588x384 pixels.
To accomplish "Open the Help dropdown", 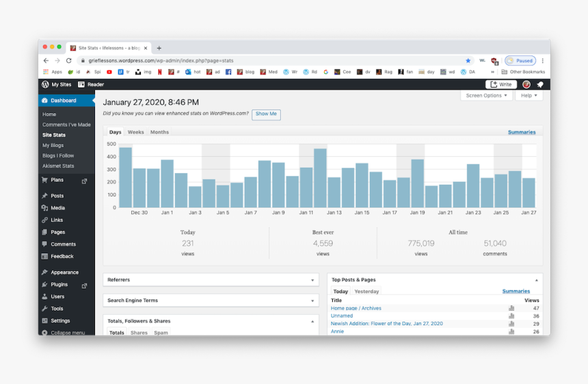I will pos(529,96).
